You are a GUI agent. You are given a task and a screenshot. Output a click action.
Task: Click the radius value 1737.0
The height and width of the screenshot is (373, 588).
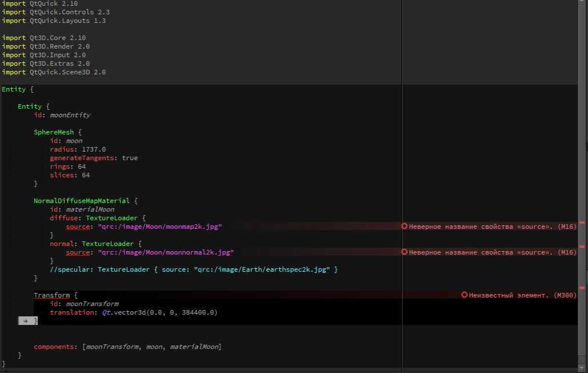tap(94, 149)
